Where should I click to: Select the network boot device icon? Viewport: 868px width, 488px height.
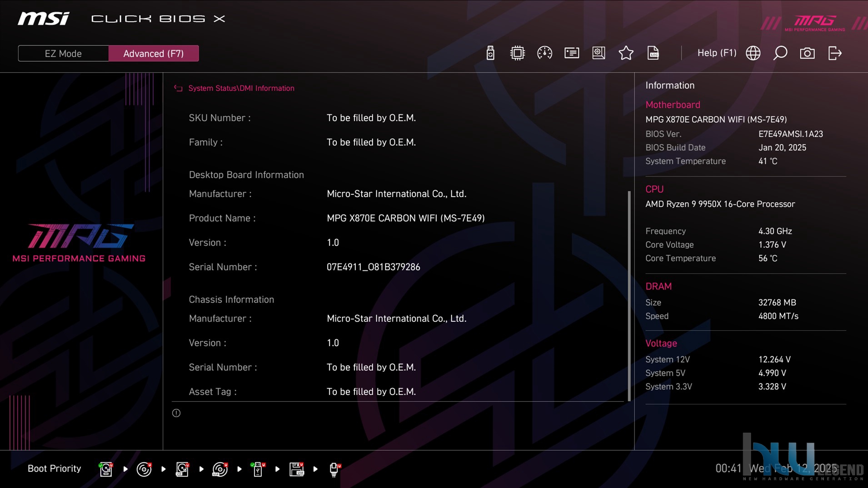tap(334, 469)
